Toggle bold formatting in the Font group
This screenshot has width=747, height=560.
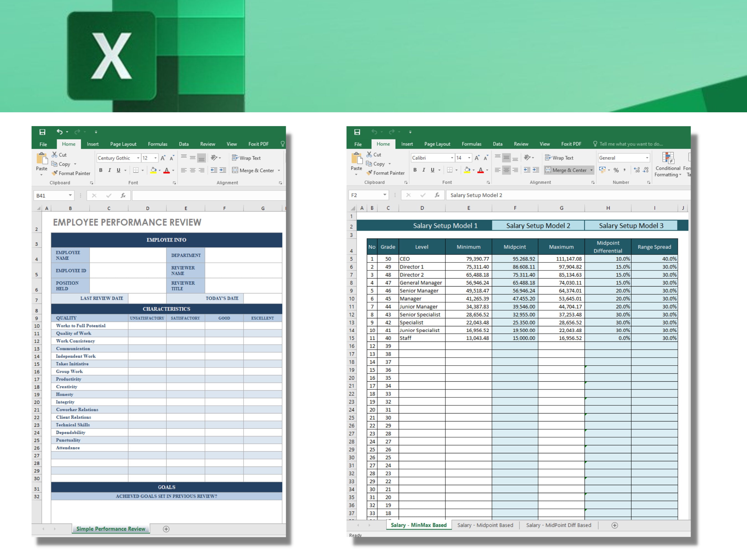[415, 170]
